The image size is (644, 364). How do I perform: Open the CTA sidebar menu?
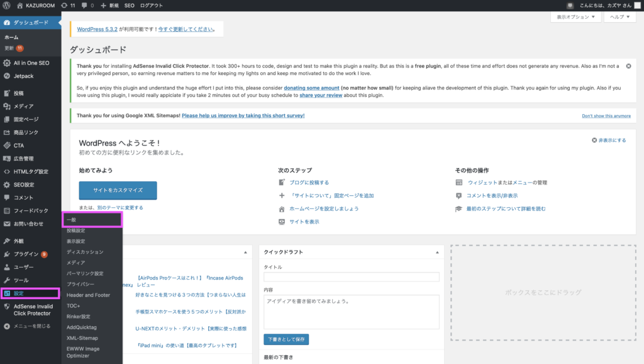(31, 145)
